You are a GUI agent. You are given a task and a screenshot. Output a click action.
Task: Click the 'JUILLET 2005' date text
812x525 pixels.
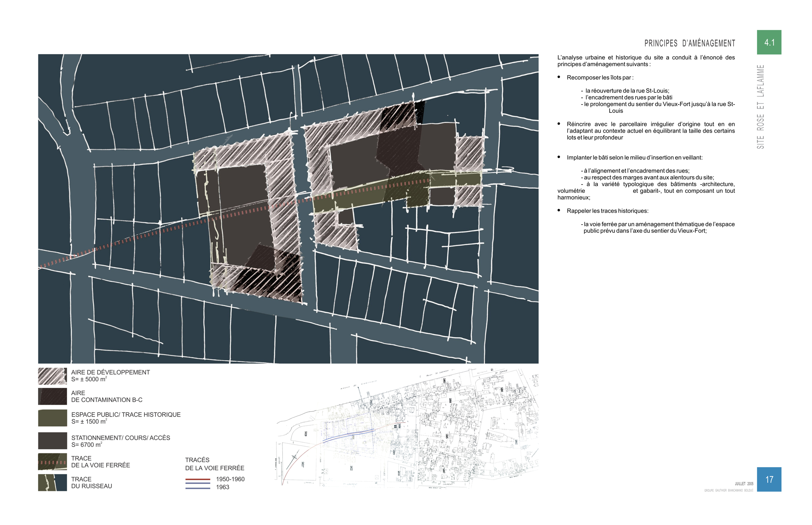point(744,484)
